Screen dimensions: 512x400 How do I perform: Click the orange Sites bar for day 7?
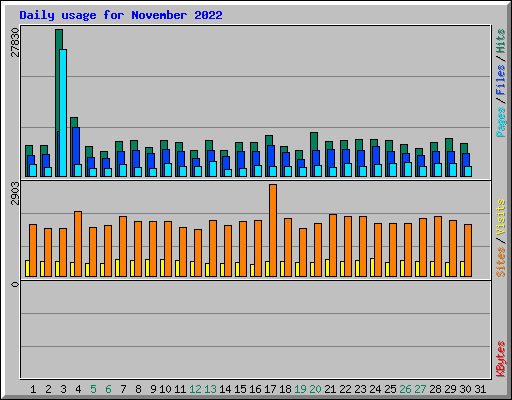tap(123, 246)
